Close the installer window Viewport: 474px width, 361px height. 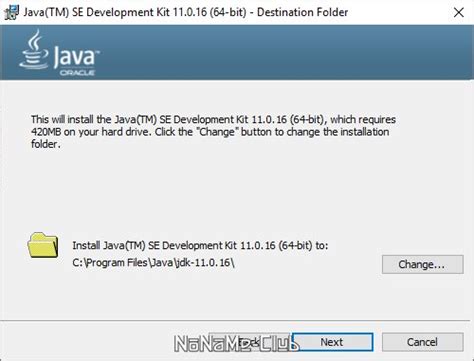[459, 12]
